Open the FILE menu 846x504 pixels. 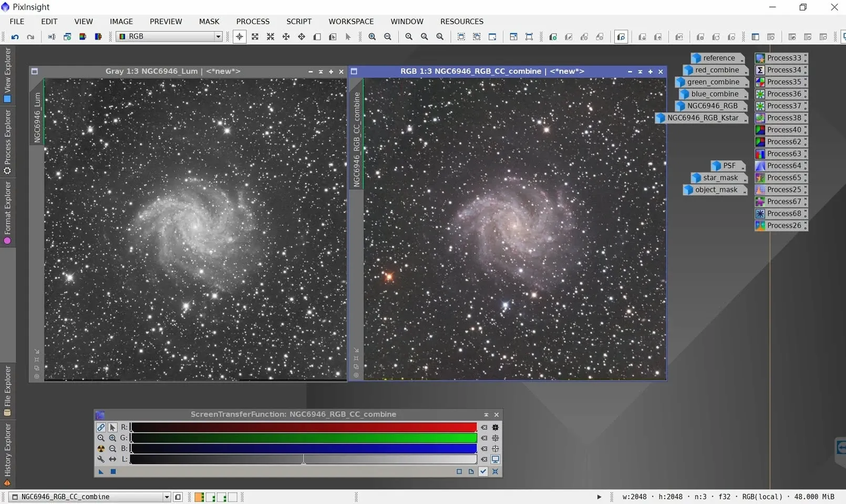click(x=17, y=22)
